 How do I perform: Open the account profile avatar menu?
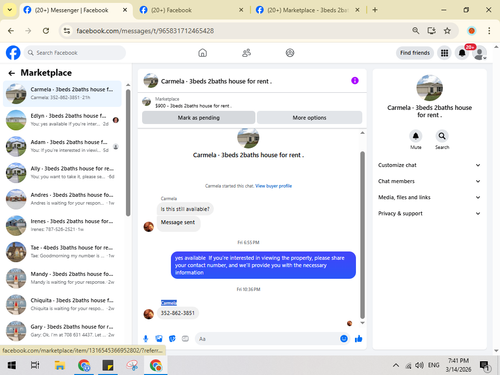[x=480, y=53]
